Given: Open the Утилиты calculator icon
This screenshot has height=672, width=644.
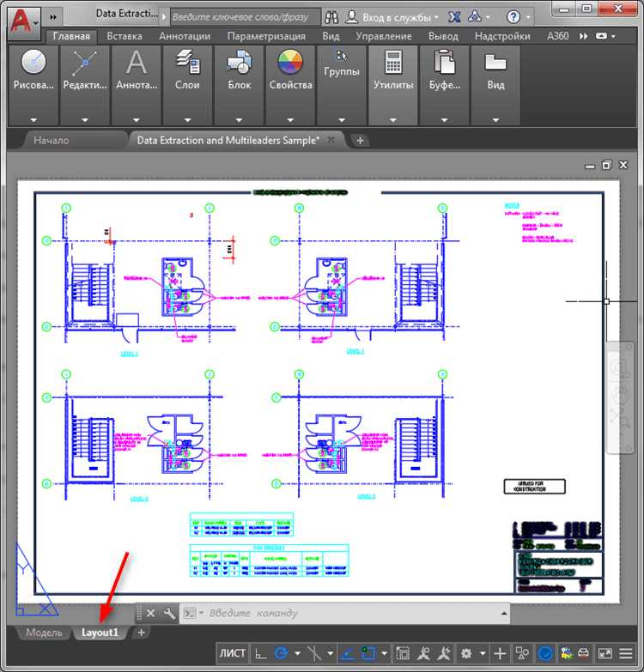Looking at the screenshot, I should [x=393, y=63].
